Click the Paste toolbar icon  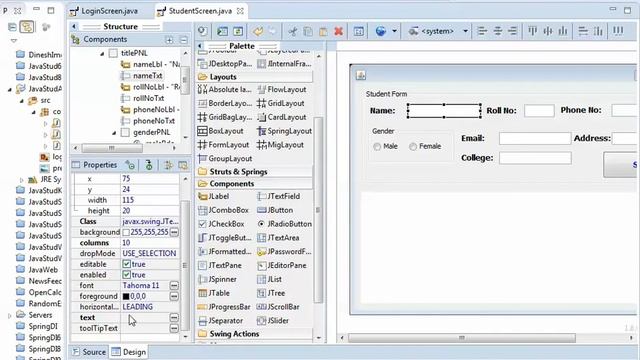[323, 31]
